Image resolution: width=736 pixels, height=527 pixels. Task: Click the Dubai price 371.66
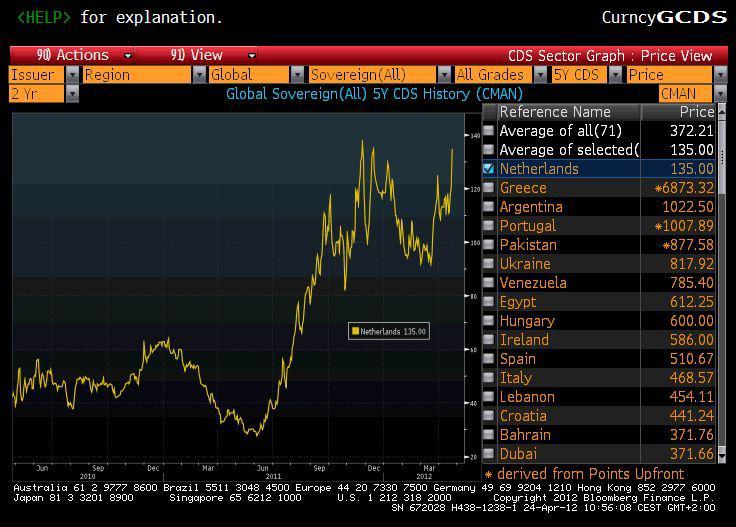(x=691, y=454)
